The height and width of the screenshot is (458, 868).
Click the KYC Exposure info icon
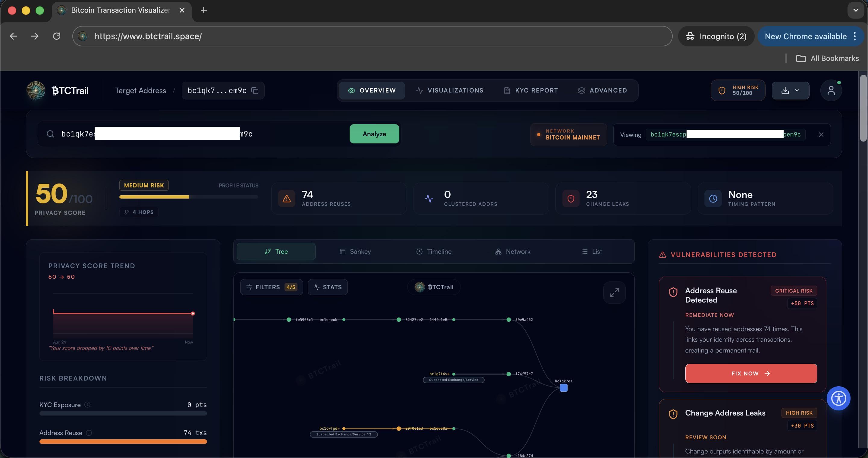click(x=87, y=404)
